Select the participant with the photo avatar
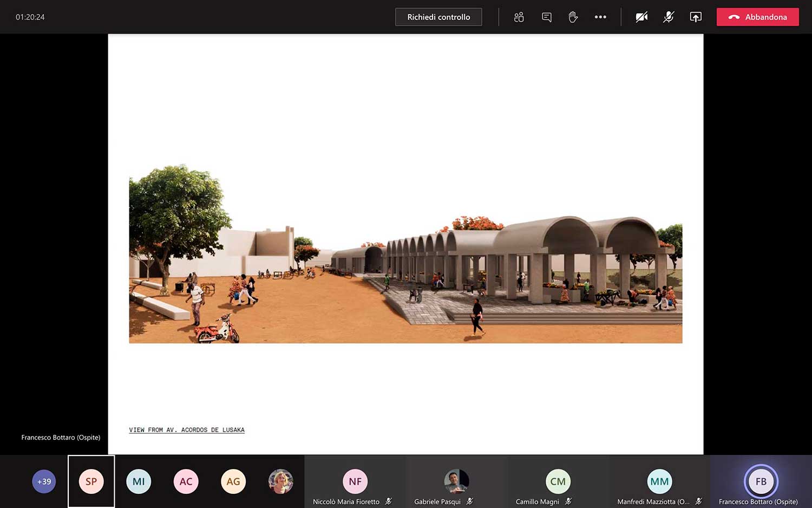Viewport: 812px width, 508px height. tap(280, 481)
